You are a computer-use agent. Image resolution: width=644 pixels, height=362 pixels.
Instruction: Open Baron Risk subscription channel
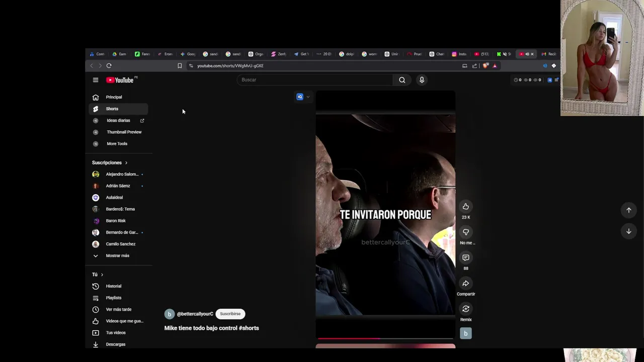pyautogui.click(x=118, y=221)
